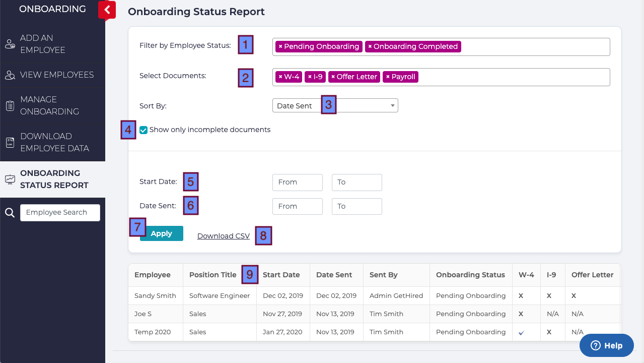Select View Employees in the sidebar

56,74
